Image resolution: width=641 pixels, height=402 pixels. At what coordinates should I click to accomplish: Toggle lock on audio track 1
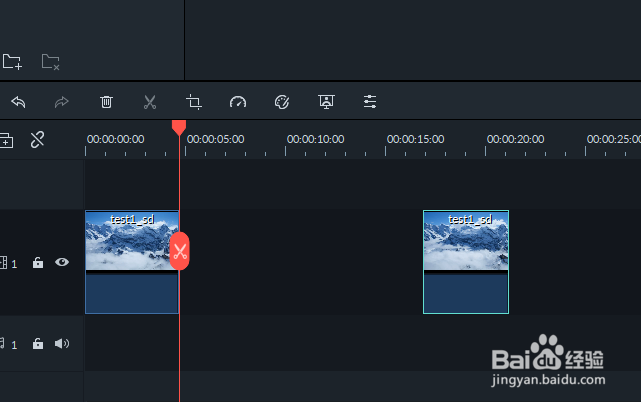click(x=38, y=344)
